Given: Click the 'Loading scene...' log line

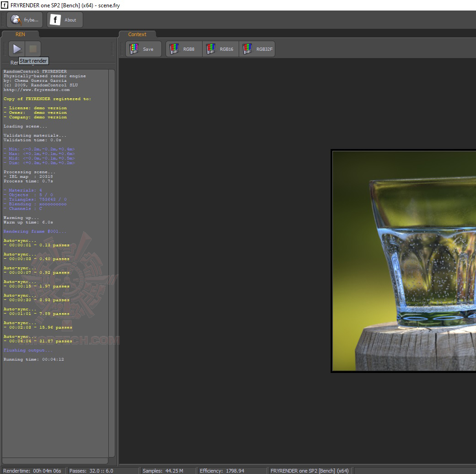Looking at the screenshot, I should [26, 126].
